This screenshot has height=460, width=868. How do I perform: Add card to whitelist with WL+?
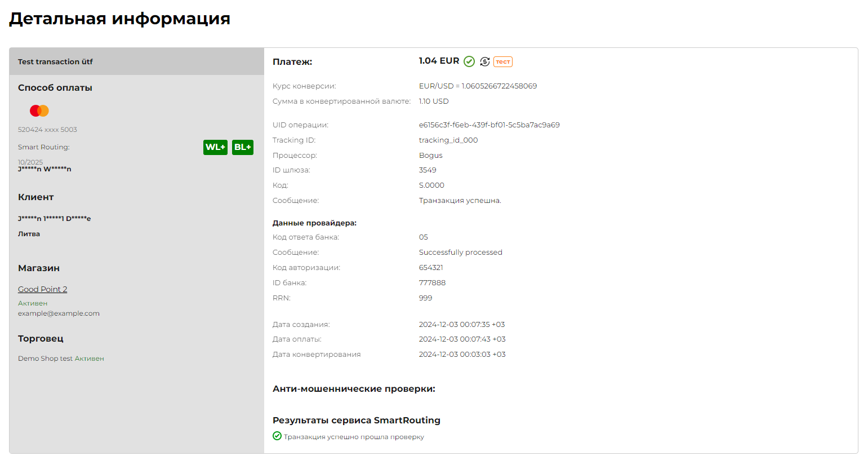point(215,147)
